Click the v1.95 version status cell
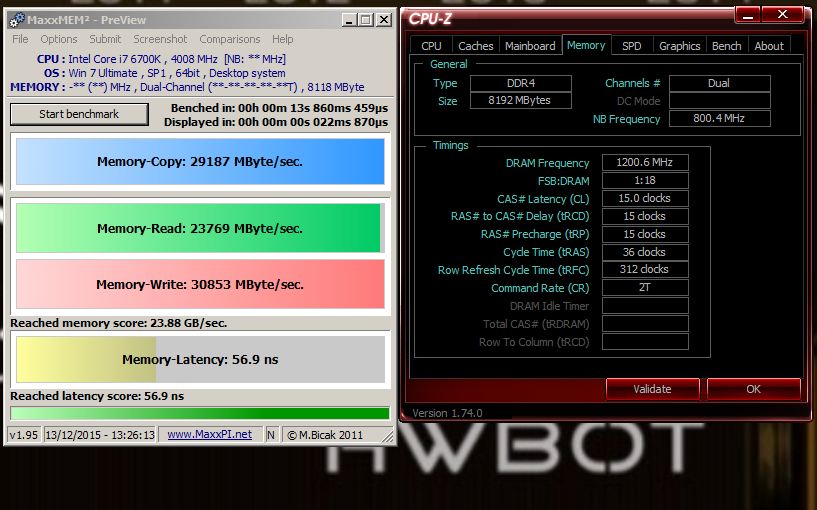The image size is (817, 510). click(24, 435)
